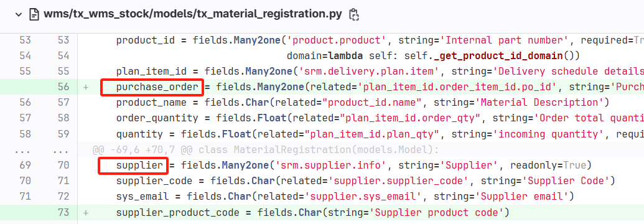Select new line number 70
Screen dimensions: 644x224
click(x=63, y=166)
